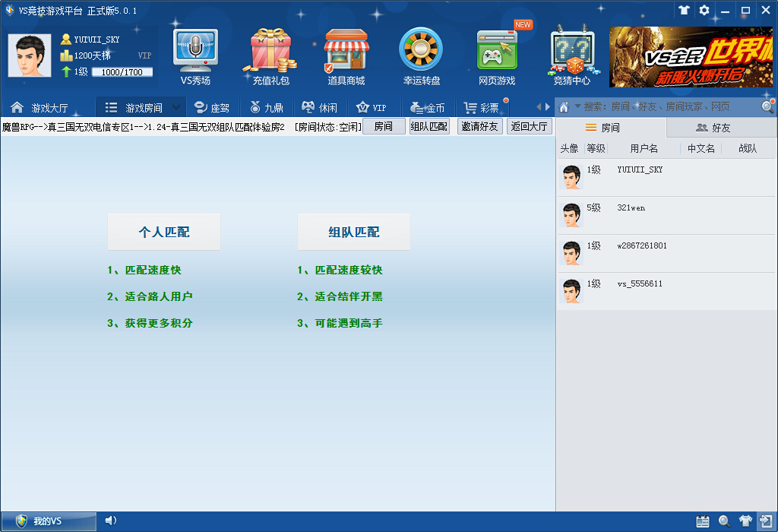778x532 pixels.
Task: Open the 九鼎 tab
Action: (x=267, y=107)
